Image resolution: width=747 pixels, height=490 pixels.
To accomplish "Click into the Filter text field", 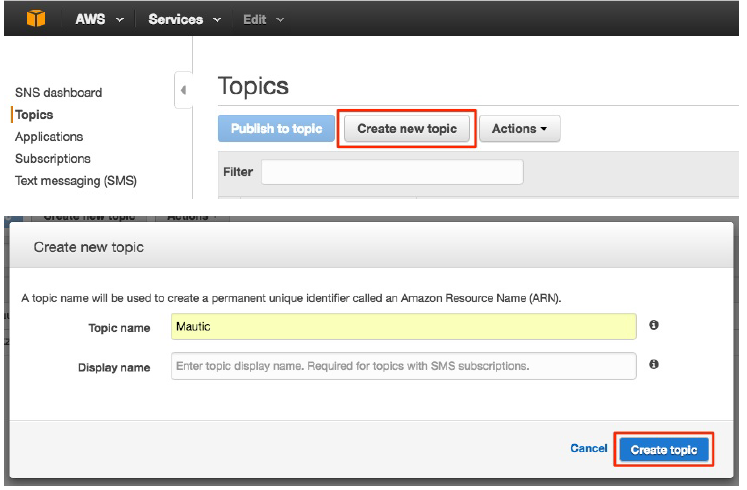I will pos(392,172).
